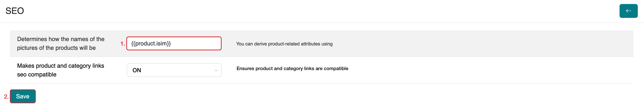Click the back arrow button
This screenshot has width=644, height=108.
click(x=628, y=11)
